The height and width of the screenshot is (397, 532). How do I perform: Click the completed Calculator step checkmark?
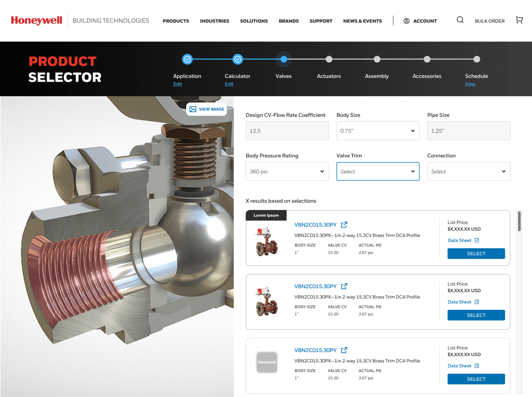coord(238,59)
